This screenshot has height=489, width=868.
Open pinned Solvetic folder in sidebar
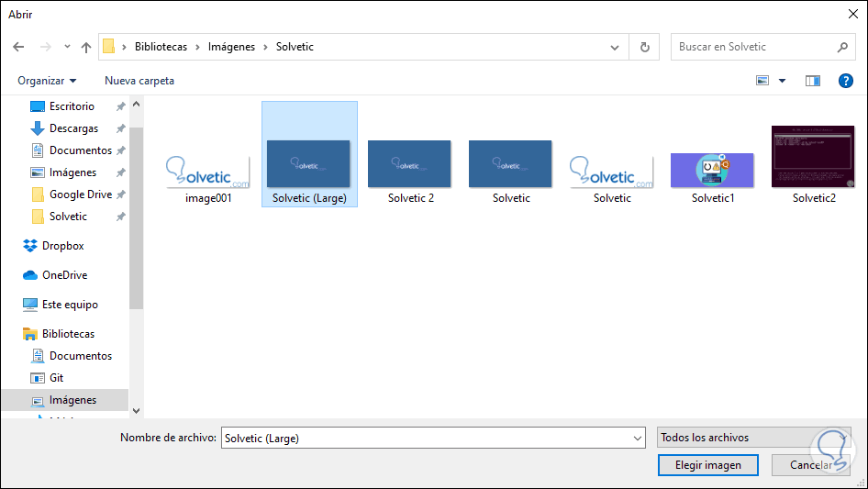coord(68,217)
